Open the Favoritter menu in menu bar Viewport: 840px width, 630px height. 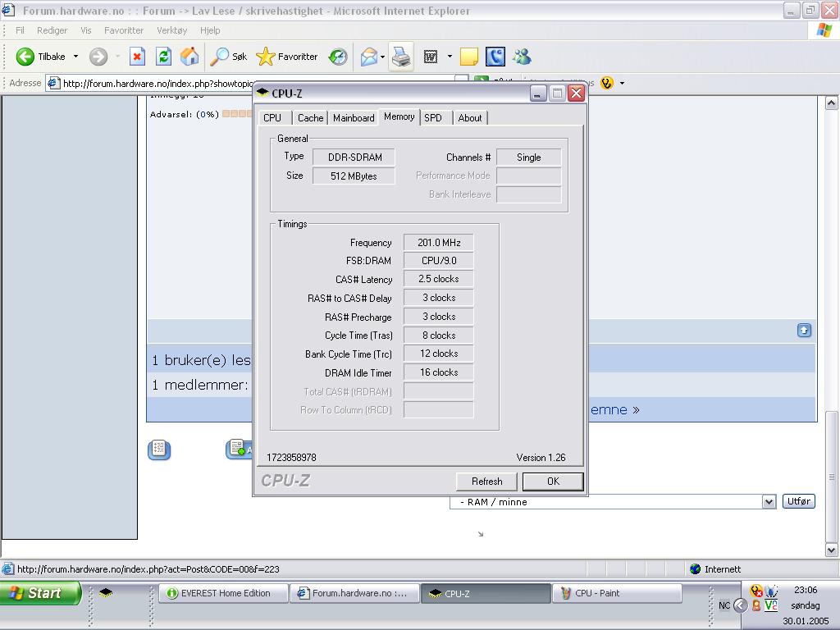click(x=124, y=30)
